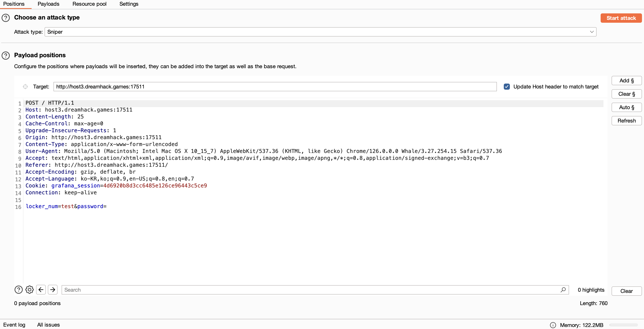The height and width of the screenshot is (329, 644).
Task: Click the memory info icon
Action: pyautogui.click(x=553, y=325)
